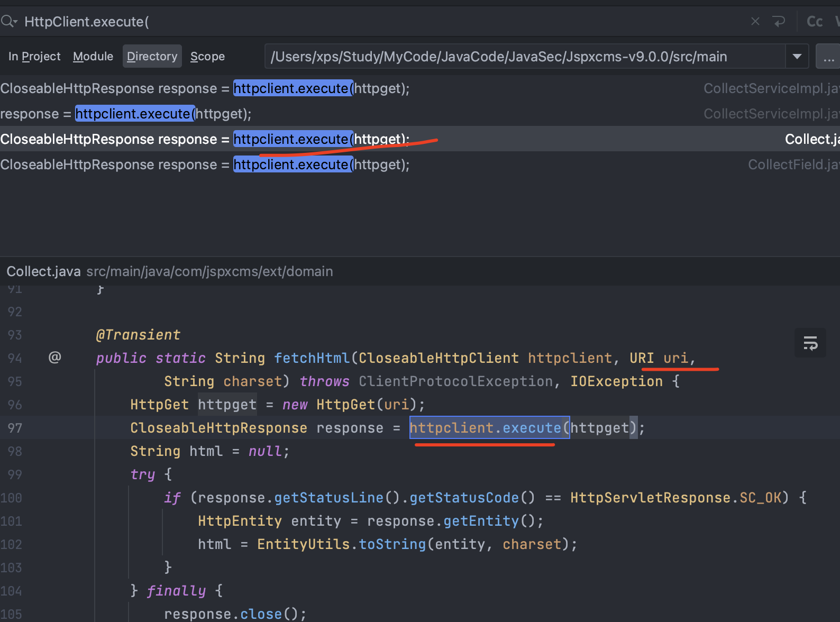The width and height of the screenshot is (840, 622).
Task: Open search history via magnifier icon
Action: click(x=9, y=22)
